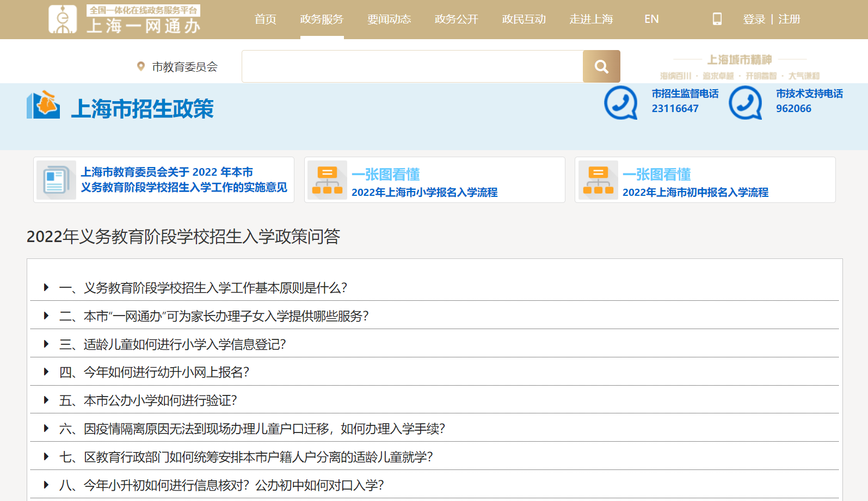Expand question 七 arrow about 人户分离
The height and width of the screenshot is (501, 868).
point(46,456)
